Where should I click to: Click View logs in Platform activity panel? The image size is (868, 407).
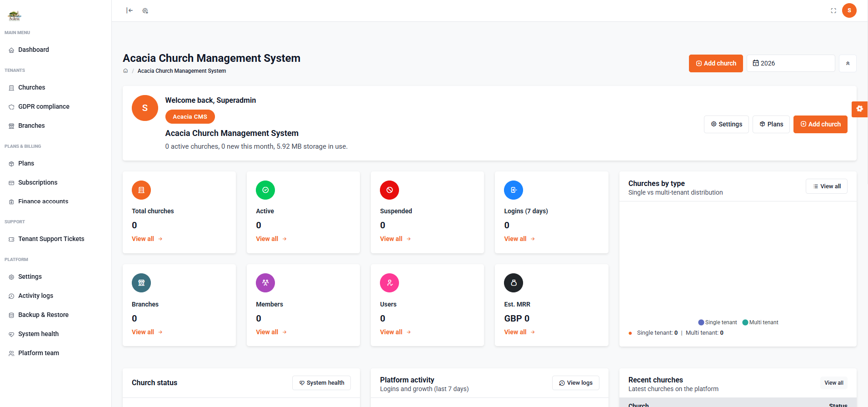(576, 383)
